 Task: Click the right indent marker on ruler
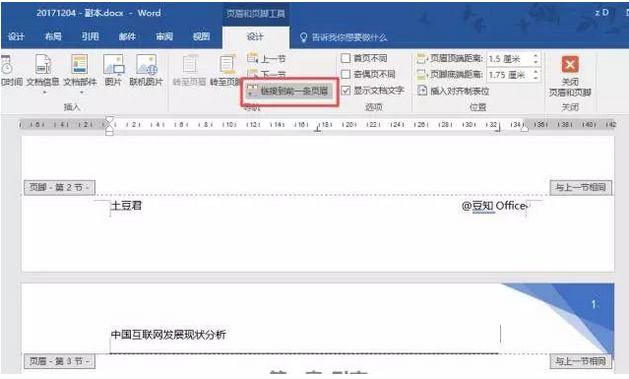point(524,128)
